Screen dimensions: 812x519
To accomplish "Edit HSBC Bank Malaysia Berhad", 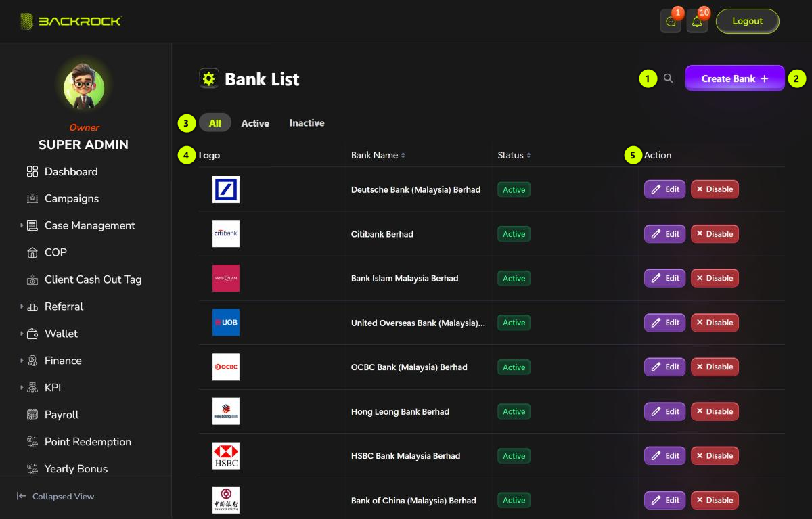I will click(x=664, y=456).
